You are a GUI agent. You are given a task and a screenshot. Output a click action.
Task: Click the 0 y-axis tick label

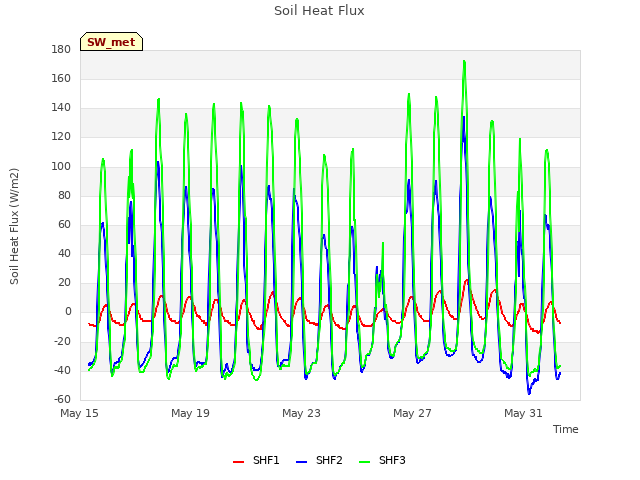pos(68,312)
